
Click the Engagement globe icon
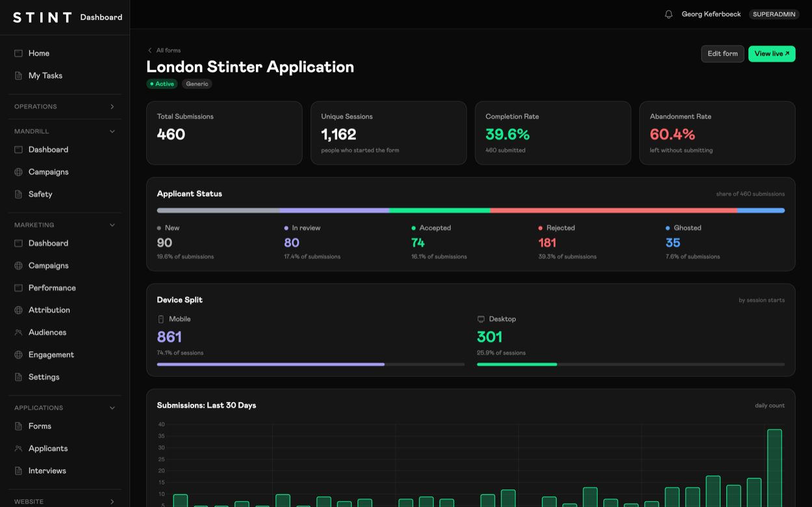coord(18,354)
